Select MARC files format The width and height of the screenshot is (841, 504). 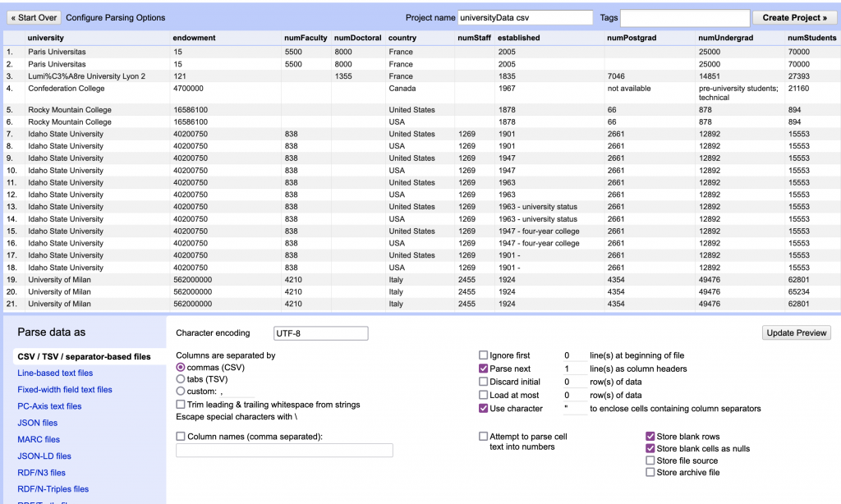39,440
